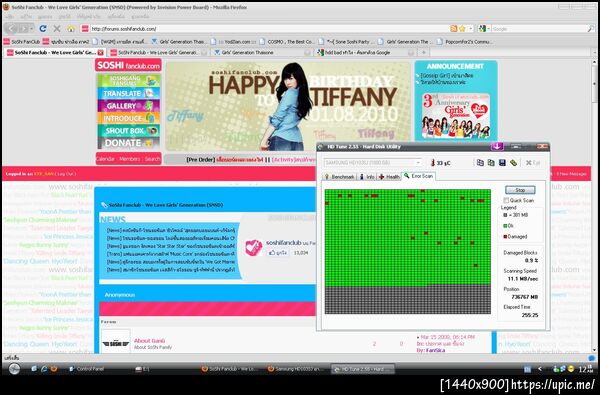Click HD Tune's options tool icon
This screenshot has height=395, width=600.
tap(514, 163)
